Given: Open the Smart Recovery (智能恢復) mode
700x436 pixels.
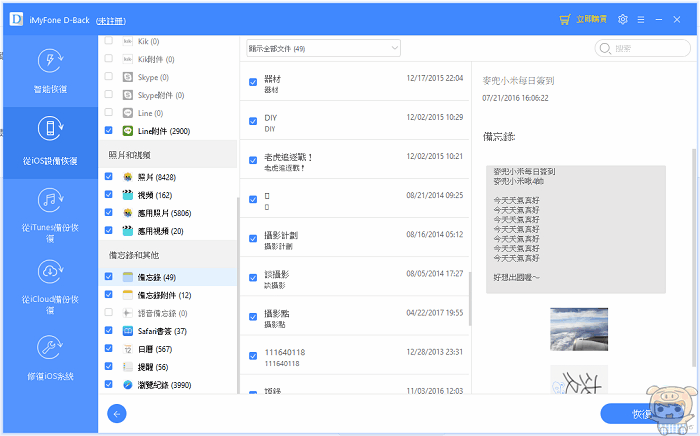Looking at the screenshot, I should [49, 69].
